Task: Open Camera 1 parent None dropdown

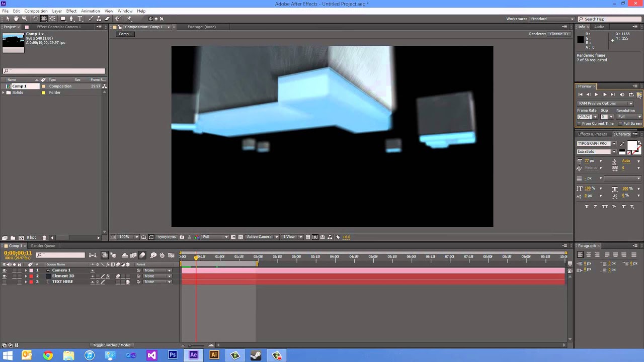Action: (x=157, y=270)
